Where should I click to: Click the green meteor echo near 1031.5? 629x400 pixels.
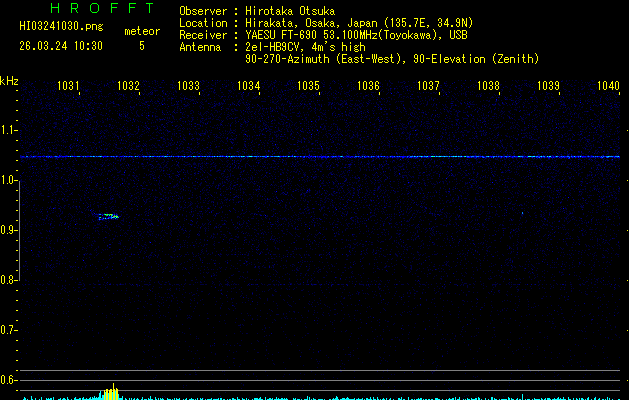[x=109, y=217]
